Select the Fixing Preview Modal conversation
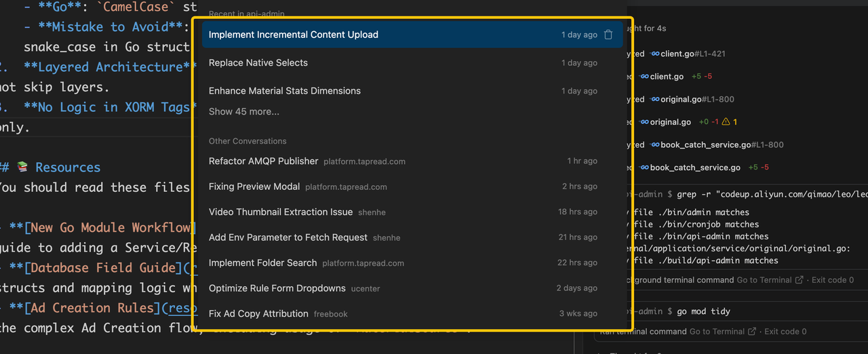Image resolution: width=868 pixels, height=354 pixels. (254, 186)
